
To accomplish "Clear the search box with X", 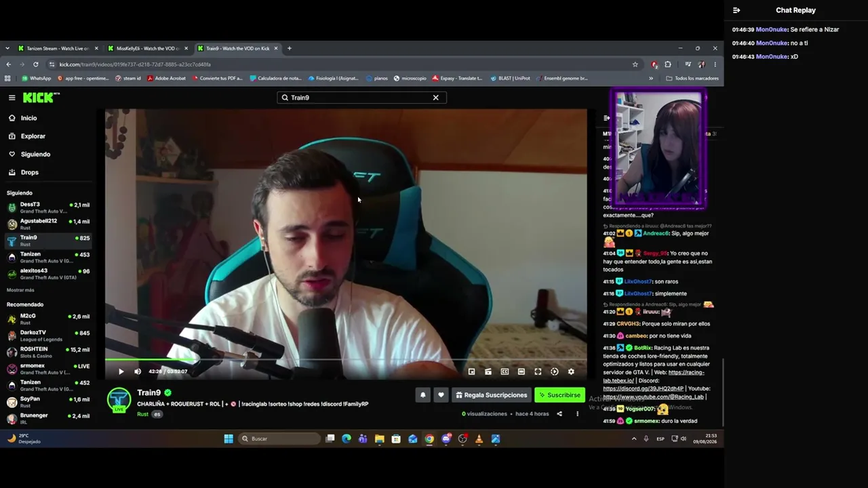I will coord(436,98).
